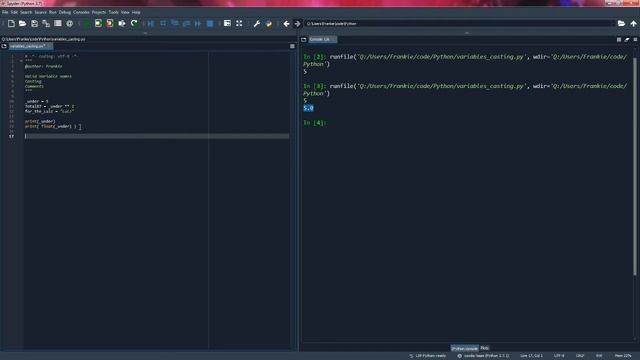Open the Tools menu
The width and height of the screenshot is (640, 360).
113,12
